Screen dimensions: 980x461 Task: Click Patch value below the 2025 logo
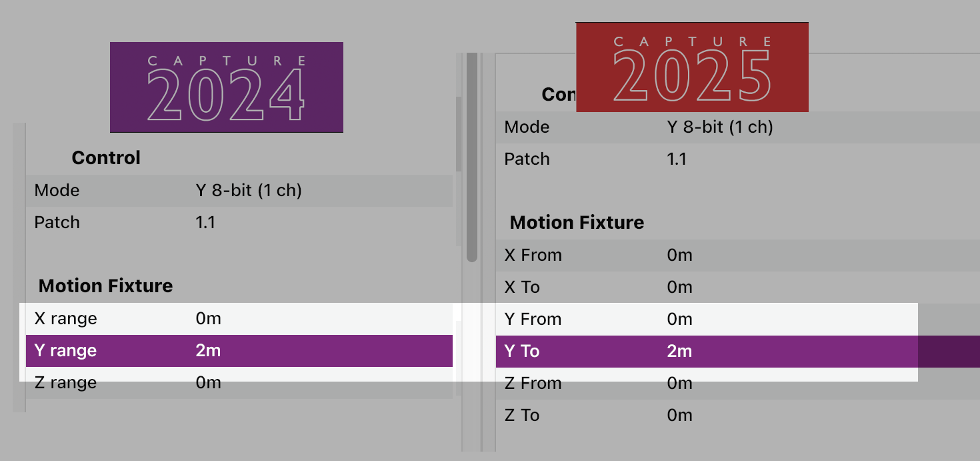point(677,159)
